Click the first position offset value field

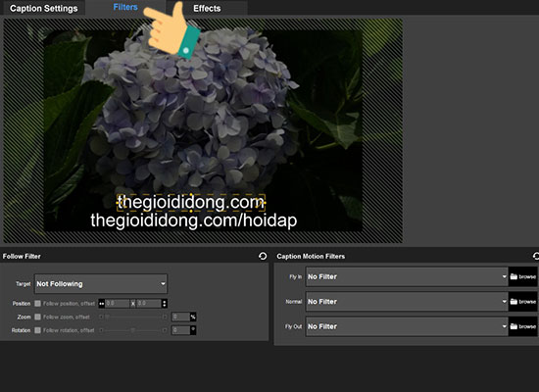(x=118, y=303)
